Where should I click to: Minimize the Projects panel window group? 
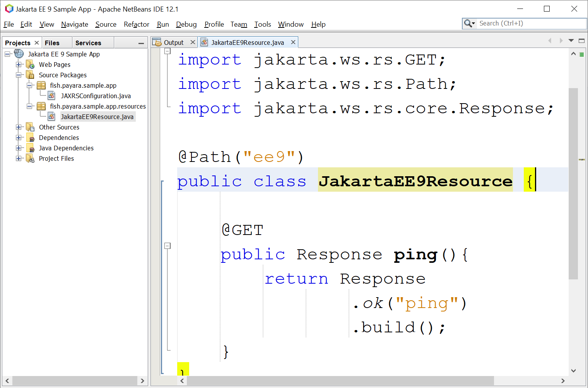click(141, 43)
